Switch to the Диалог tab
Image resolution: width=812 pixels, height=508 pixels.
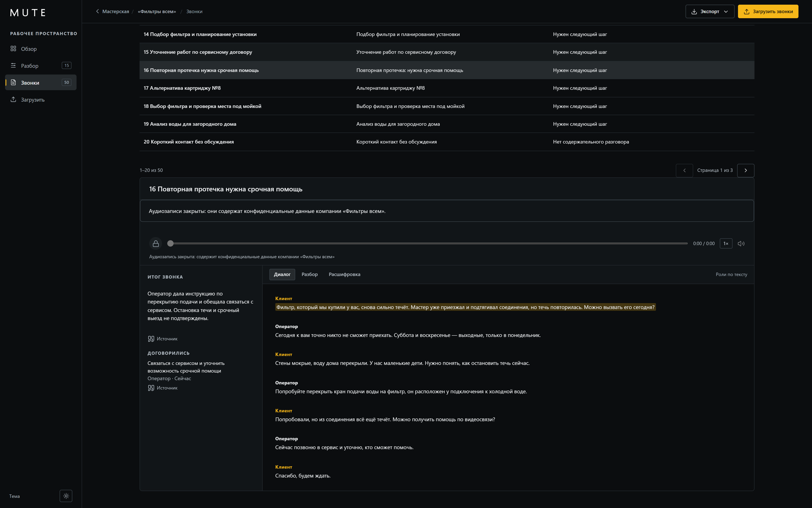tap(282, 275)
